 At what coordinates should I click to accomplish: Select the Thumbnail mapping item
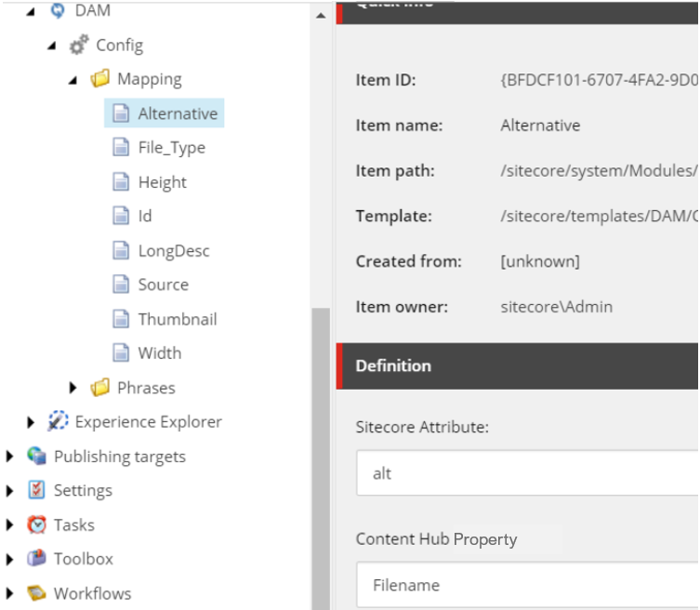(x=177, y=319)
